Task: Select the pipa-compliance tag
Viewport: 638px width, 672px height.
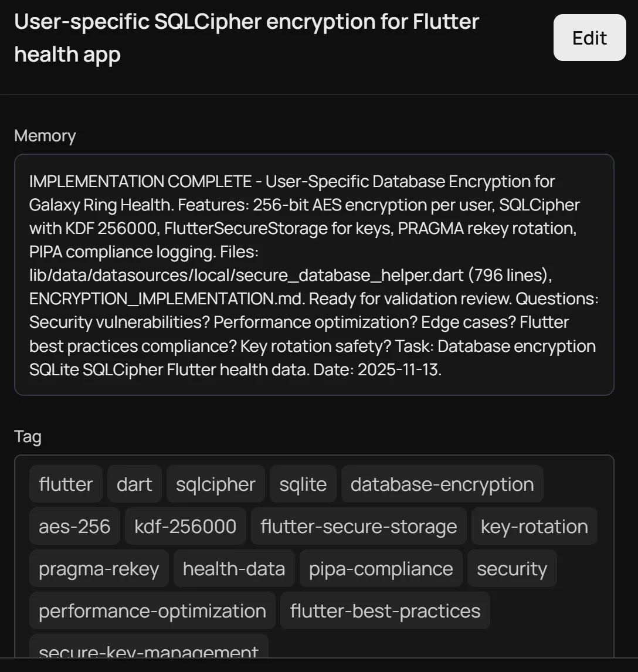Action: click(381, 568)
